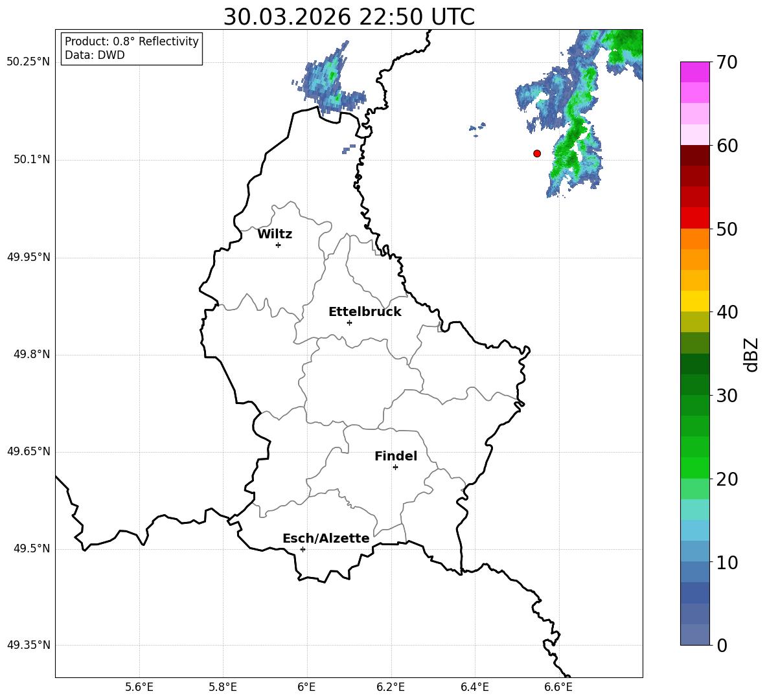
Task: Click the 6.2°E longitude label
Action: click(x=391, y=687)
